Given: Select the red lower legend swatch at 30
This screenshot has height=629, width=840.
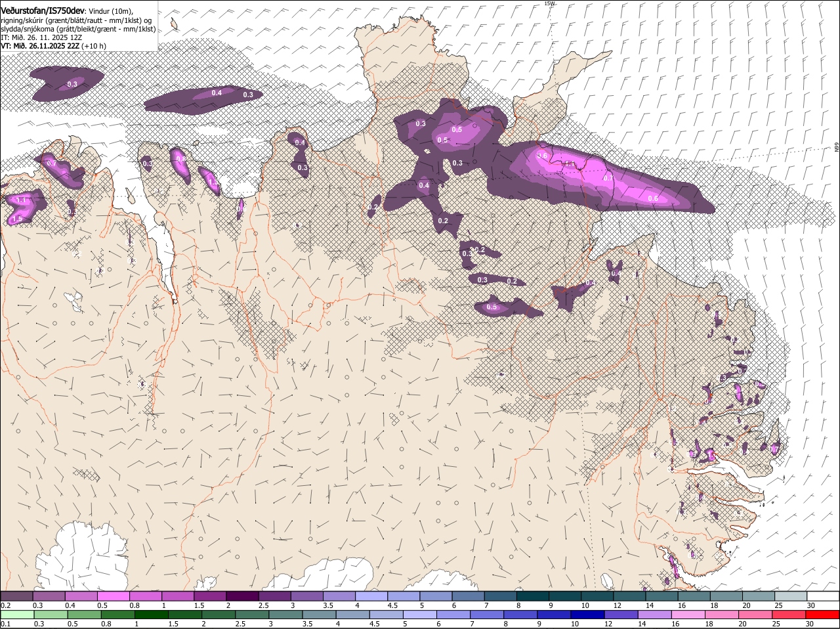Looking at the screenshot, I should pyautogui.click(x=823, y=615).
